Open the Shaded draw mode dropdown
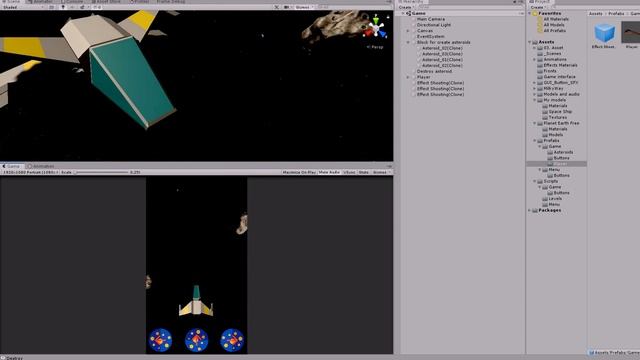 click(24, 7)
